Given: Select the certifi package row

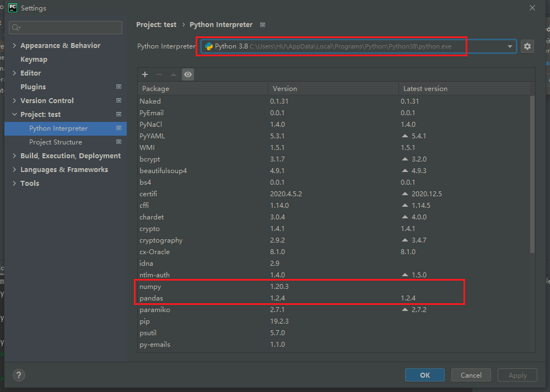Looking at the screenshot, I should pyautogui.click(x=333, y=194).
